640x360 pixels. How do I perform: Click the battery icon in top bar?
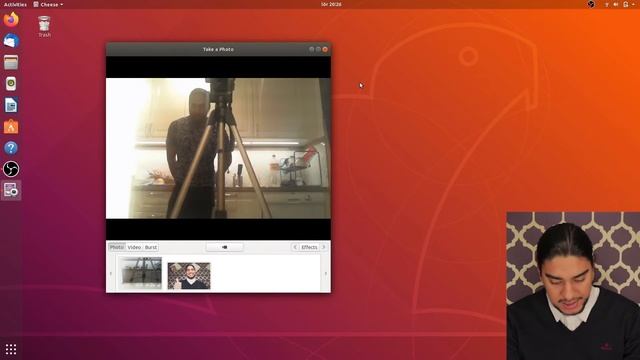pos(626,4)
